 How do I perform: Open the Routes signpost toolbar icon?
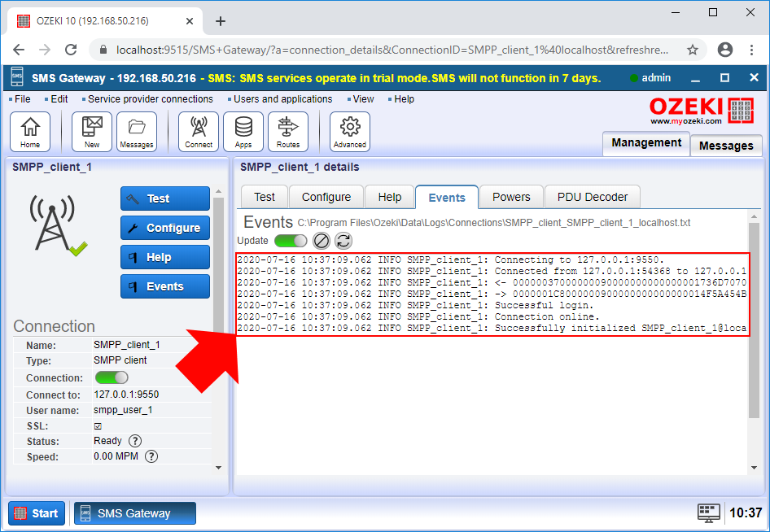pos(288,132)
